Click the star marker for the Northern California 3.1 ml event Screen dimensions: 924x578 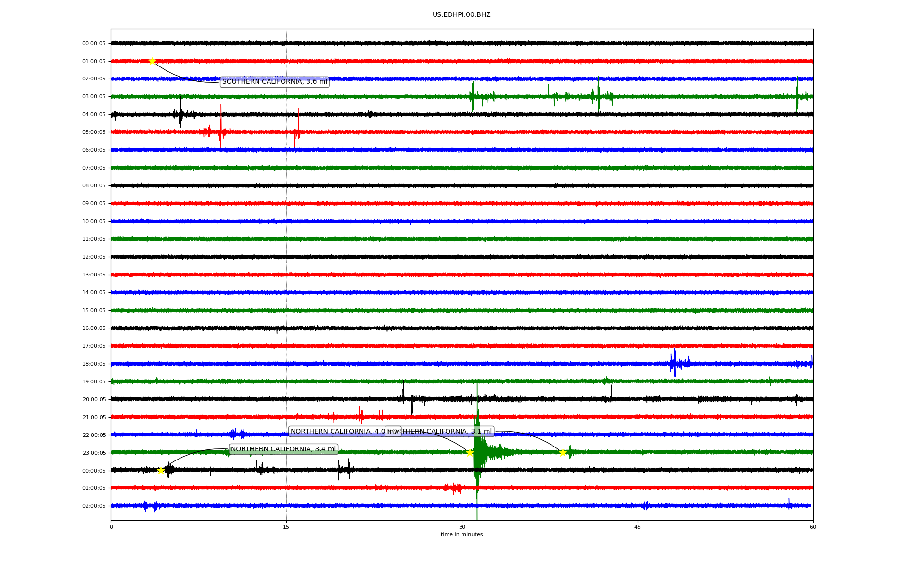tap(562, 452)
